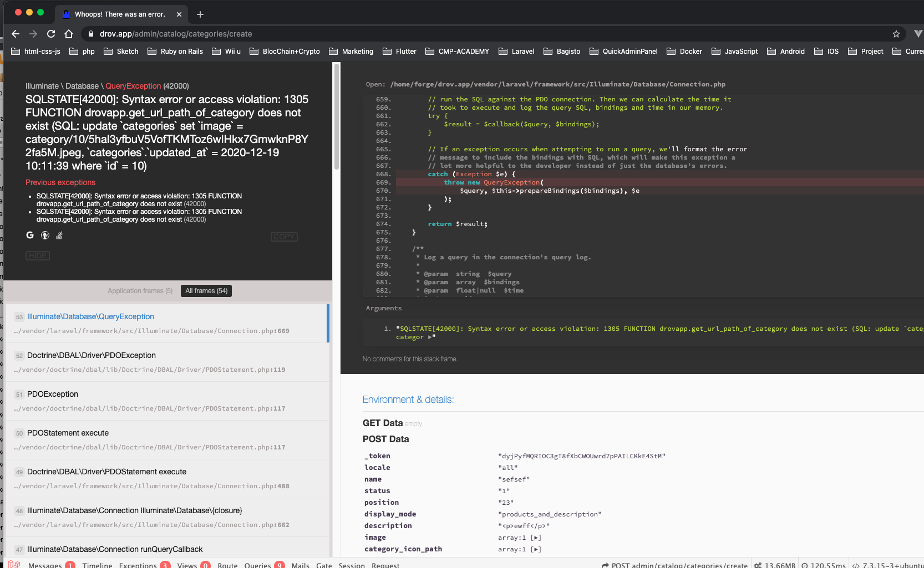924x568 pixels.
Task: Search the error on Stack Overflow
Action: (59, 236)
